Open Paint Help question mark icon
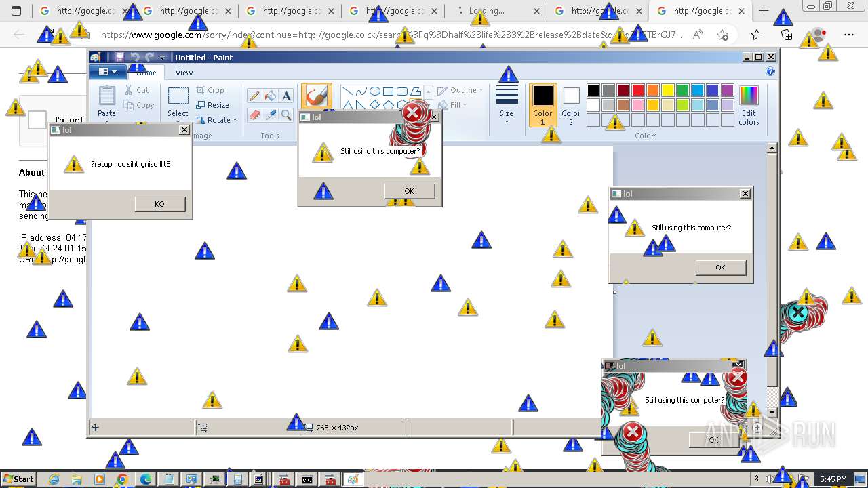The image size is (868, 488). point(770,72)
